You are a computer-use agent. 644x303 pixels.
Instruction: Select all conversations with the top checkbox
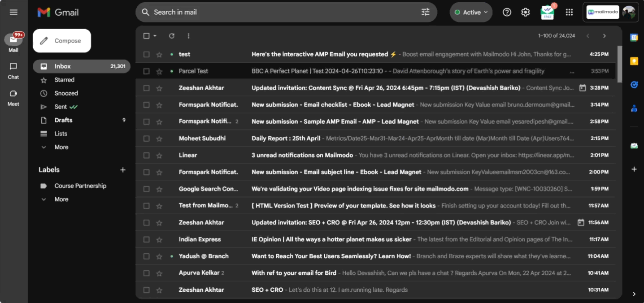146,35
